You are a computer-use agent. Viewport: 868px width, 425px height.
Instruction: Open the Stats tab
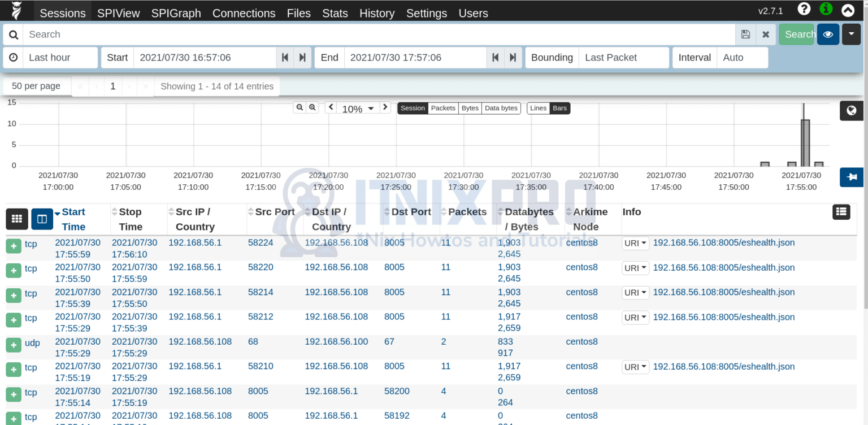click(x=335, y=13)
